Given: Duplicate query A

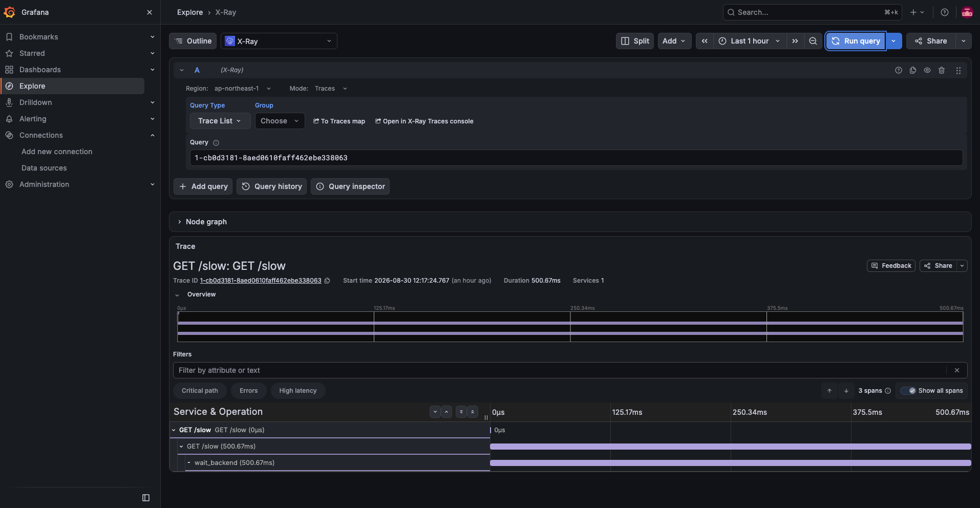Looking at the screenshot, I should [x=913, y=70].
